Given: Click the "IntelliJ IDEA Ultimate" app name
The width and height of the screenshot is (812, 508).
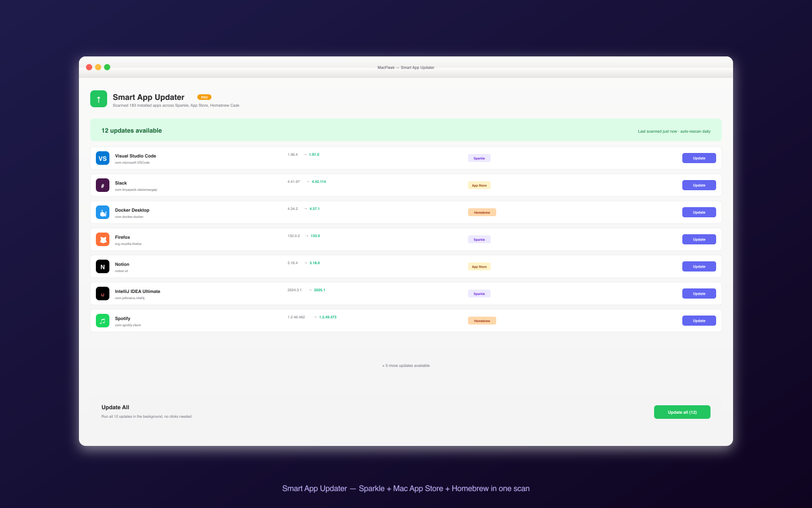Looking at the screenshot, I should (x=138, y=291).
